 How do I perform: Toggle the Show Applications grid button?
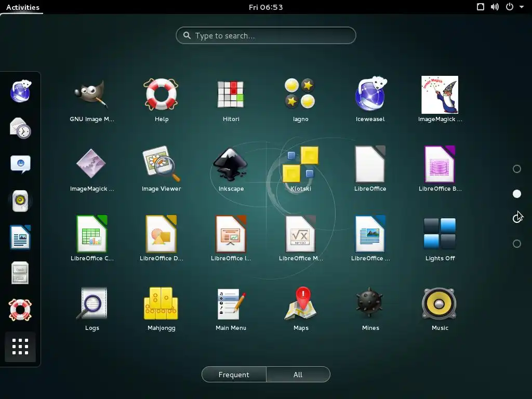(x=20, y=347)
